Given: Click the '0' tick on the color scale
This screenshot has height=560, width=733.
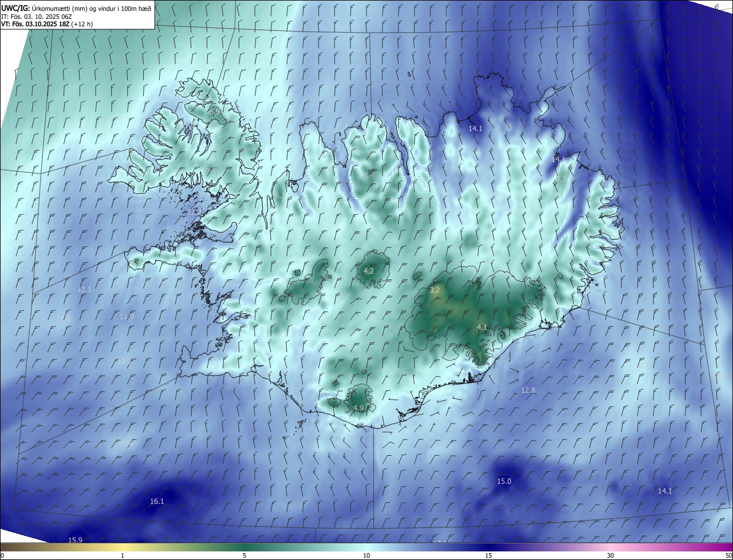Looking at the screenshot, I should coord(2,555).
